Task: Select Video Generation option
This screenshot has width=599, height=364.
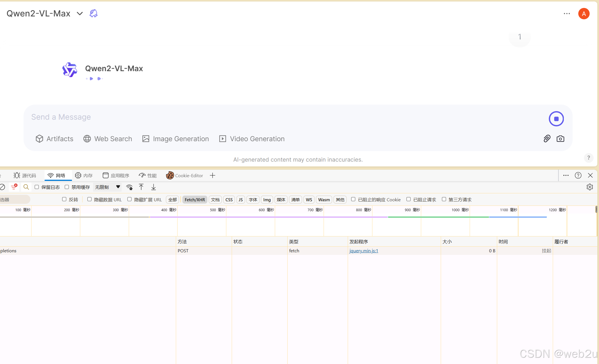Action: pos(252,139)
